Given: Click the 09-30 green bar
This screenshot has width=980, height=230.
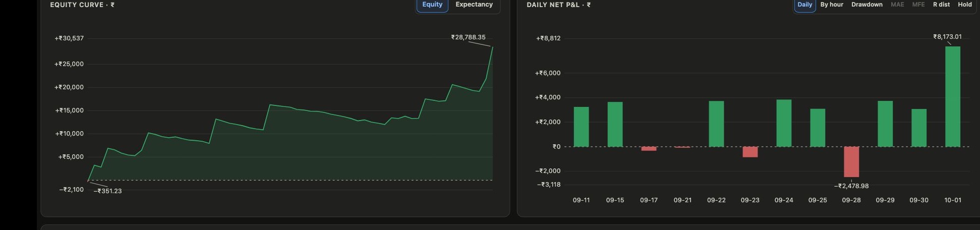Looking at the screenshot, I should point(919,128).
